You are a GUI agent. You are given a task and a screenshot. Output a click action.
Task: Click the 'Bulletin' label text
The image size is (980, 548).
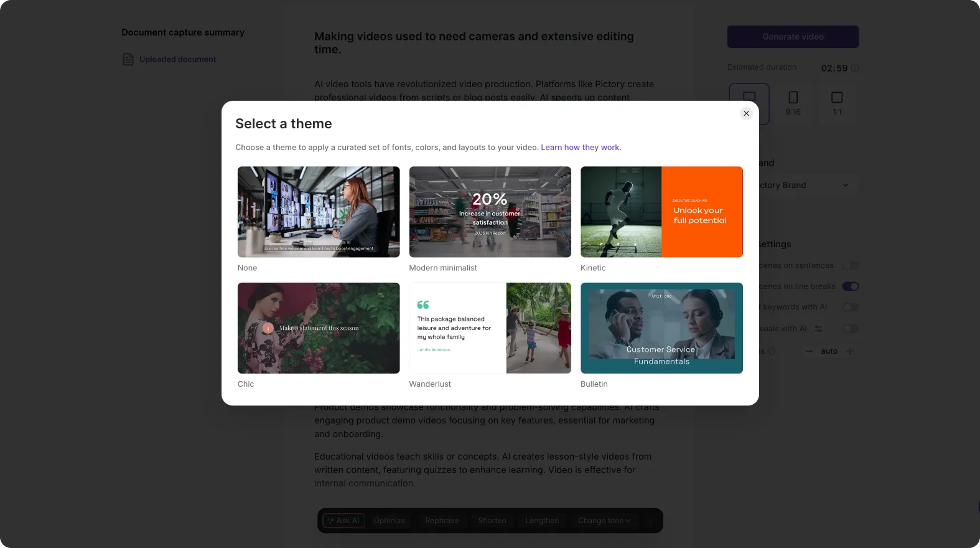click(x=594, y=384)
